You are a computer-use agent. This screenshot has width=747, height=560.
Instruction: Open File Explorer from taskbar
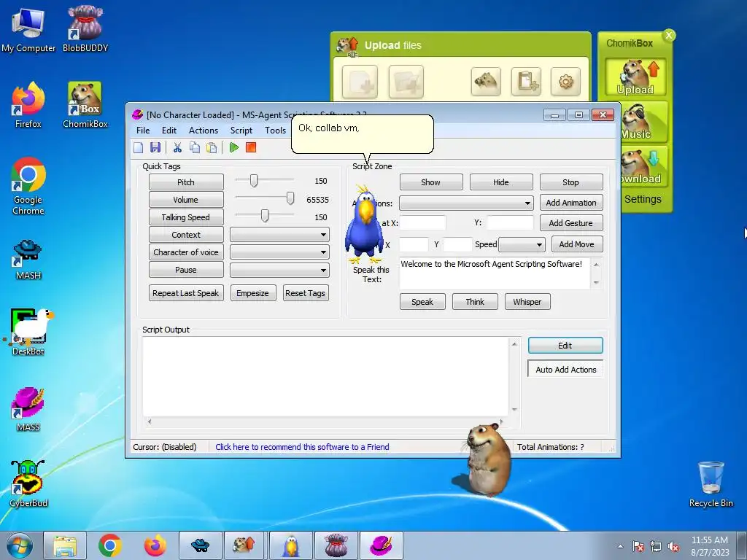coord(65,545)
